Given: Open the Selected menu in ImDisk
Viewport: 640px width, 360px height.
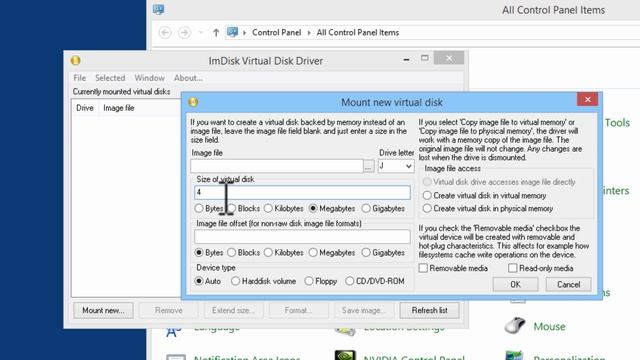Looking at the screenshot, I should click(x=110, y=78).
